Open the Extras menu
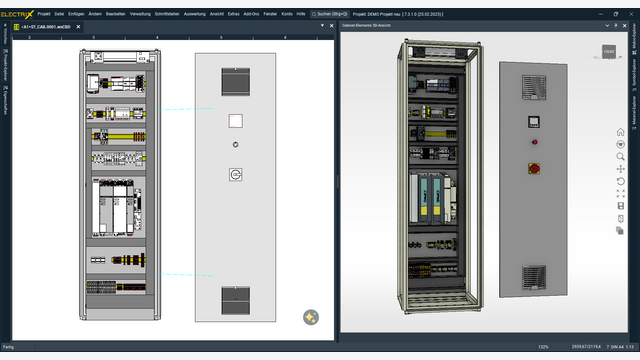Viewport: 640px width, 360px height. point(233,14)
